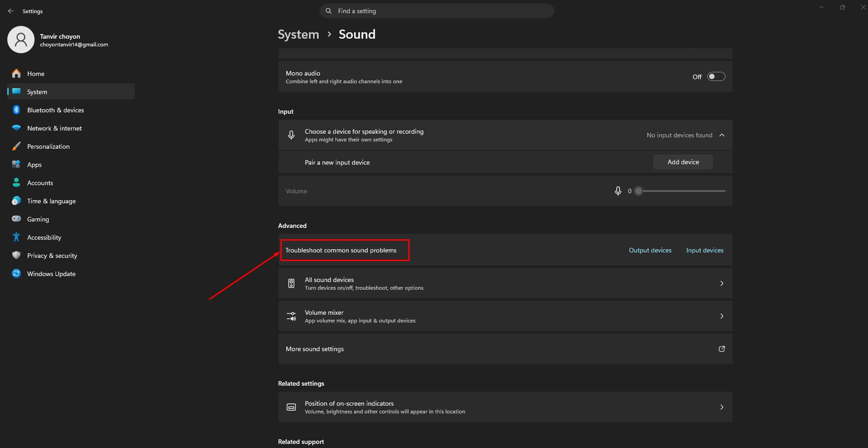Open Input devices troubleshooter link
Image resolution: width=868 pixels, height=448 pixels.
click(x=705, y=250)
